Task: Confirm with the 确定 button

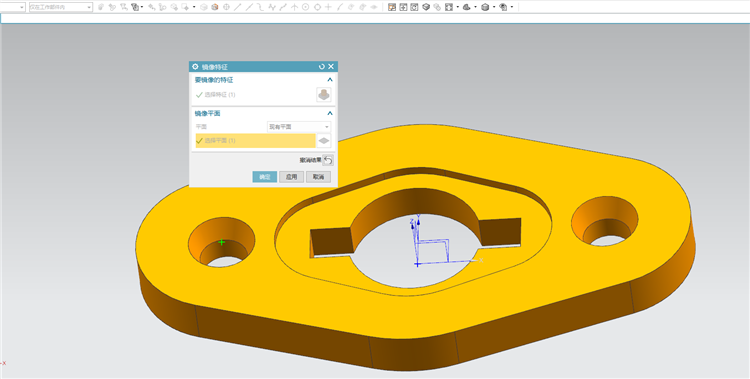Action: click(265, 177)
